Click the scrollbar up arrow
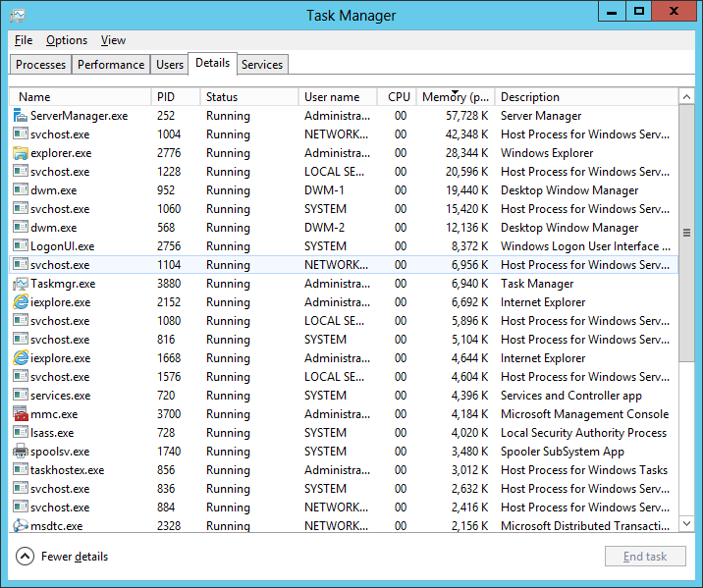 click(686, 97)
